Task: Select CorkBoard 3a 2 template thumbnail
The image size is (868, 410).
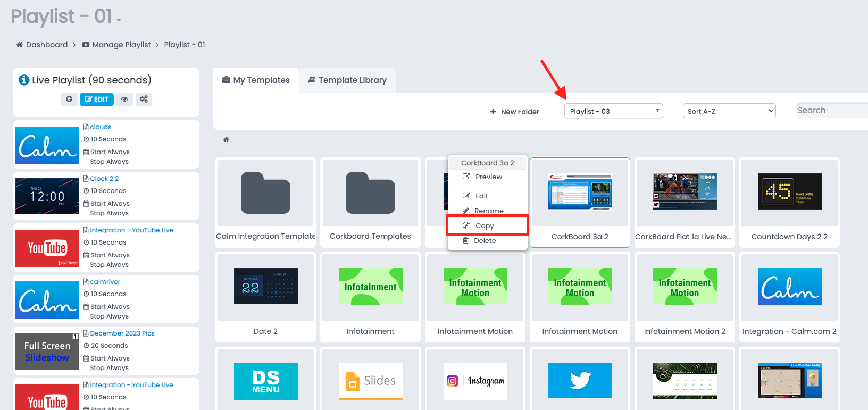Action: tap(580, 191)
